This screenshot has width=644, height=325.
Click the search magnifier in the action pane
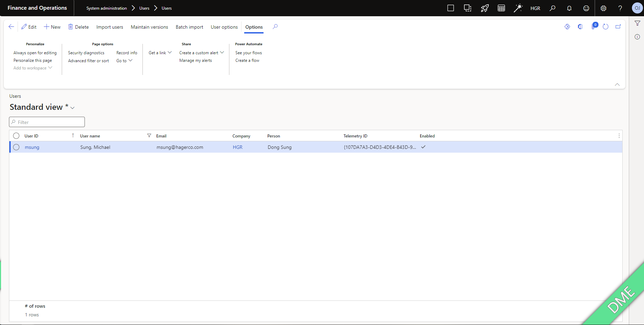pos(275,27)
